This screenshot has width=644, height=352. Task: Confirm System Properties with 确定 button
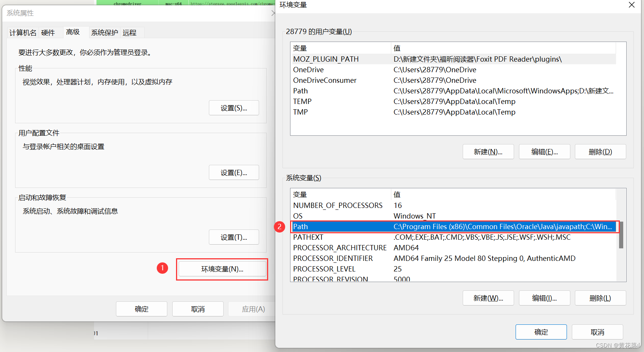point(142,309)
